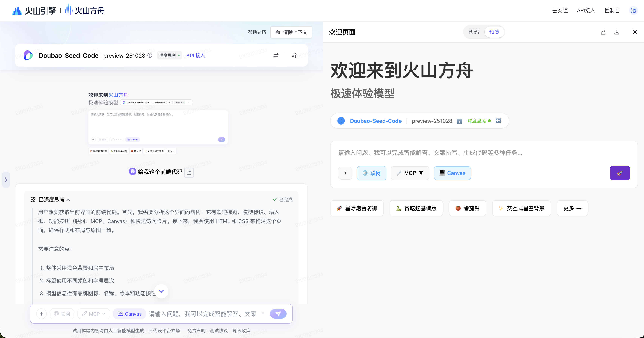This screenshot has height=338, width=644.
Task: Toggle the Canvas button in preview
Action: click(452, 173)
